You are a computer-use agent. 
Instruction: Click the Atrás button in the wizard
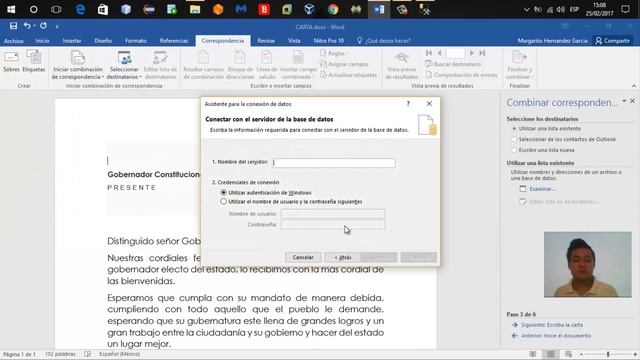tap(342, 257)
